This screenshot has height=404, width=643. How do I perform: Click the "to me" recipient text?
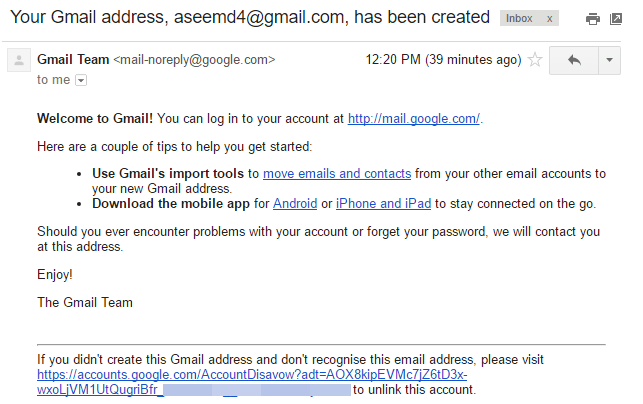[53, 80]
